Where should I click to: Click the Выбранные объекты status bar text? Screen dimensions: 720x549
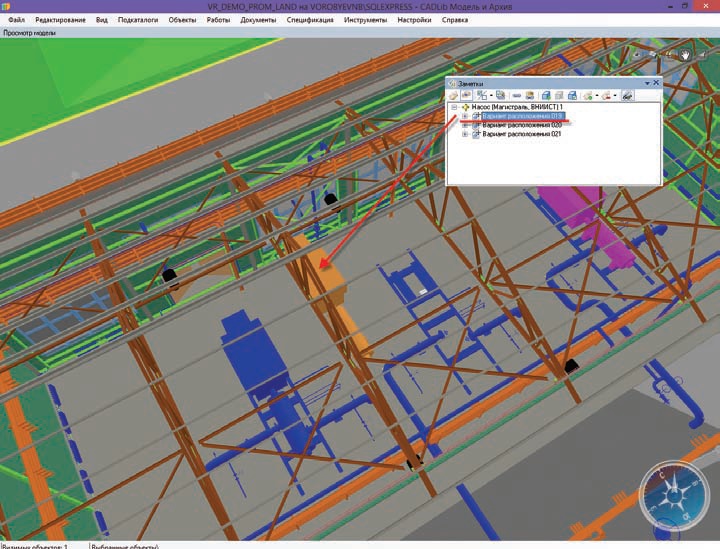[125, 546]
